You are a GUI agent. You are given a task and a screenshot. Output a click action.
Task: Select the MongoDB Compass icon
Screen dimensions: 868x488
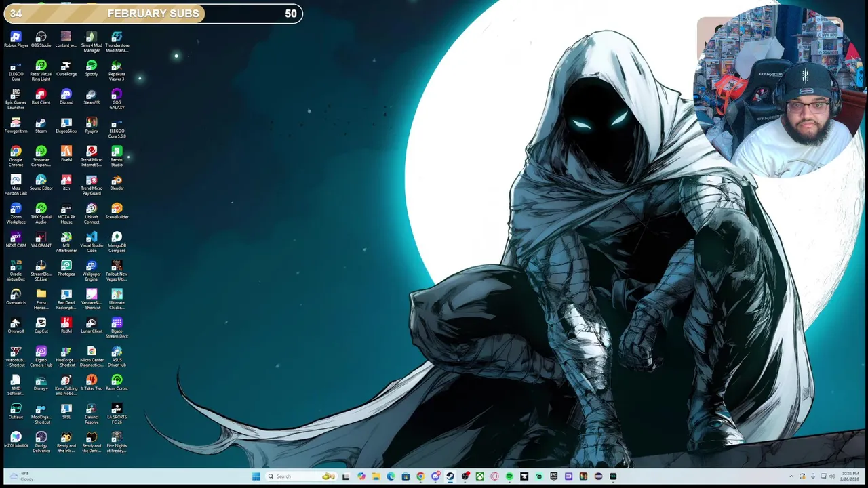tap(117, 242)
